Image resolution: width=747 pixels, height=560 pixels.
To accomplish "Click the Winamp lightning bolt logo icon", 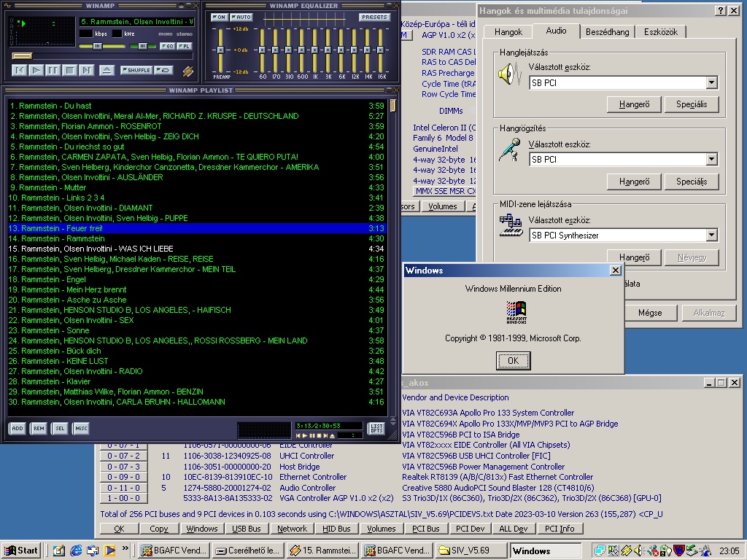I will 187,71.
